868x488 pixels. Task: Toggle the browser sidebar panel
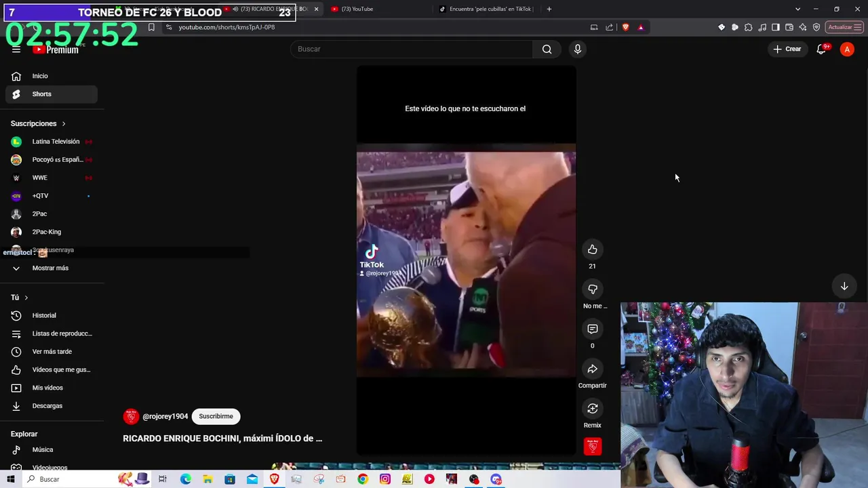pyautogui.click(x=776, y=27)
